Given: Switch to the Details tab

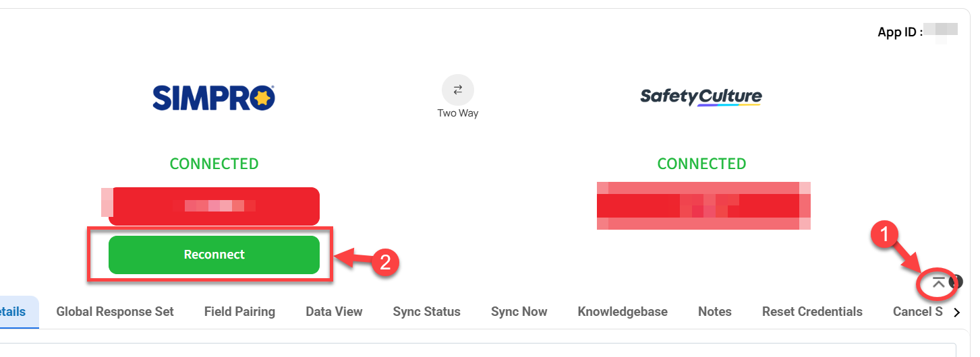Looking at the screenshot, I should point(13,312).
